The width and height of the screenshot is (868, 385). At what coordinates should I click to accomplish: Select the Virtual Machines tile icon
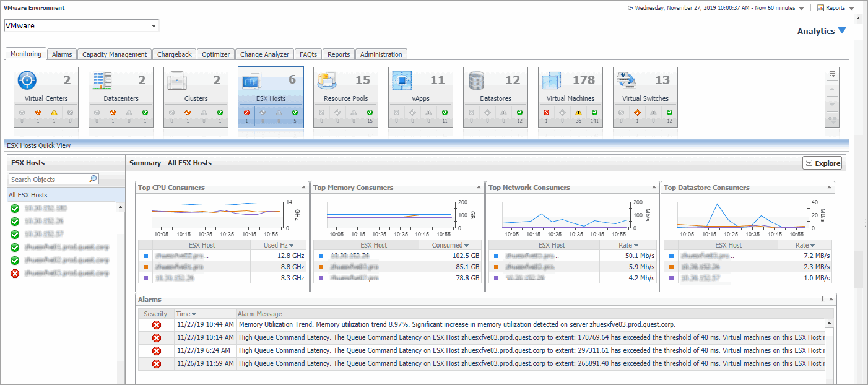coord(552,80)
